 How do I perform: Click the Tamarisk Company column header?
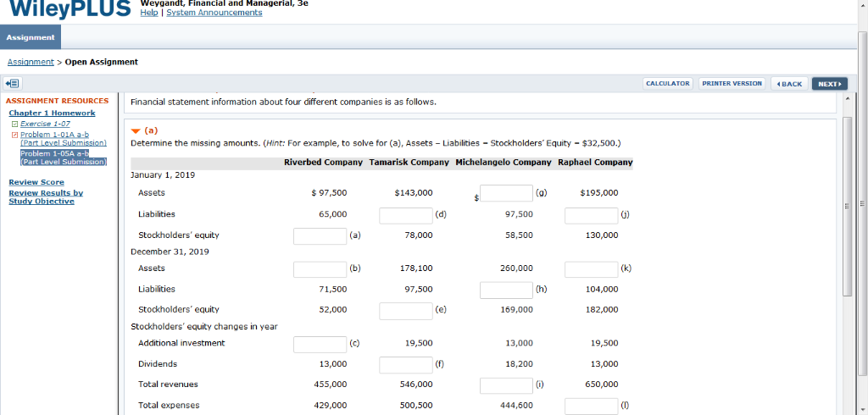click(409, 162)
